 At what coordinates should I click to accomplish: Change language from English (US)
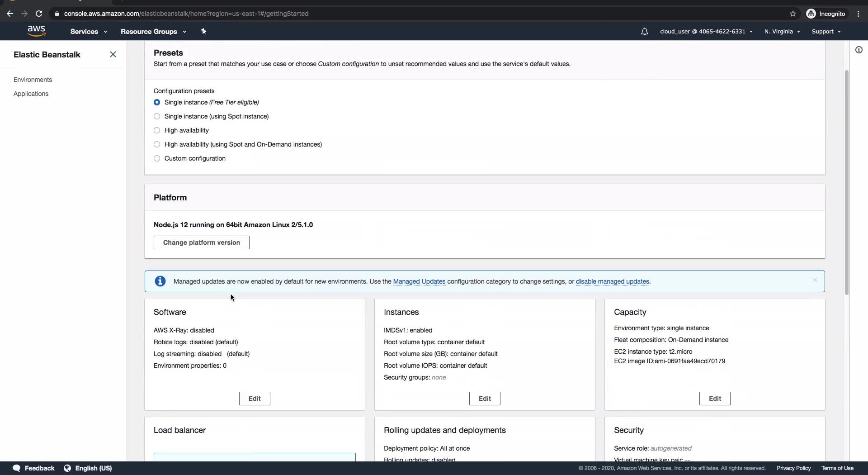[x=94, y=468]
